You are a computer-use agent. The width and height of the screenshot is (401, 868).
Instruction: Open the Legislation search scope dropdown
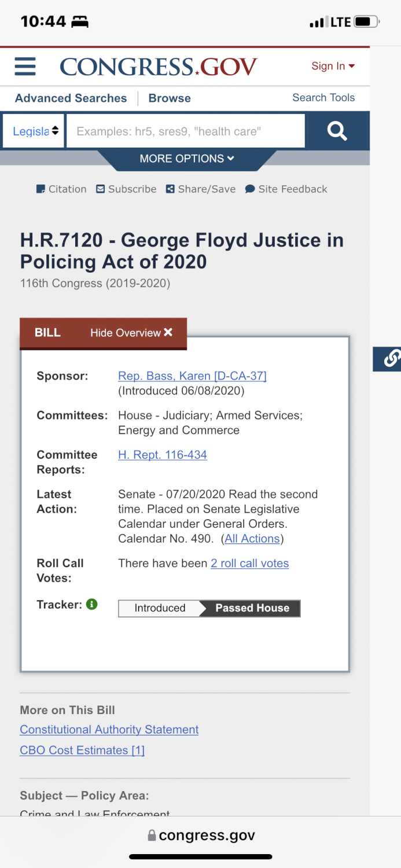click(x=34, y=131)
